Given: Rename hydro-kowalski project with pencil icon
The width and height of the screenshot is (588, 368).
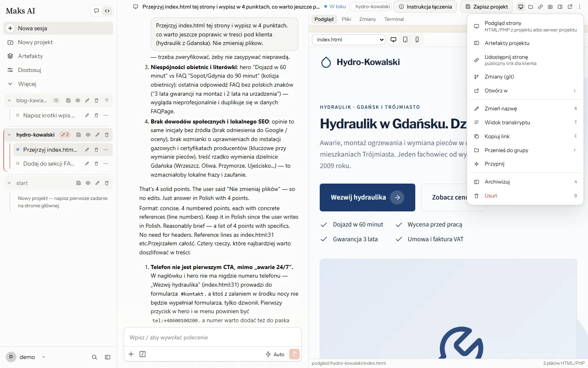Looking at the screenshot, I should (97, 135).
